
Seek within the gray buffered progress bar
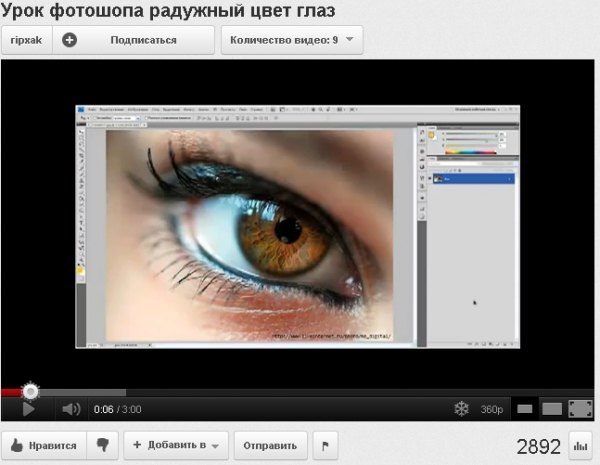coord(82,392)
